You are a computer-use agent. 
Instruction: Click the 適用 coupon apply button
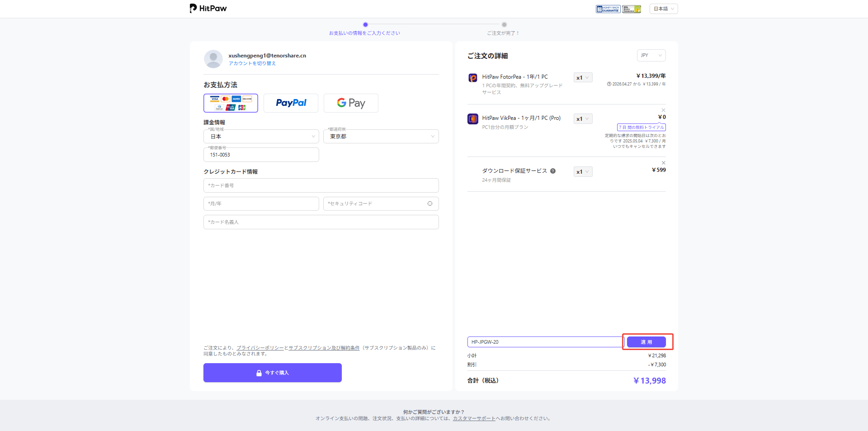[x=646, y=342]
